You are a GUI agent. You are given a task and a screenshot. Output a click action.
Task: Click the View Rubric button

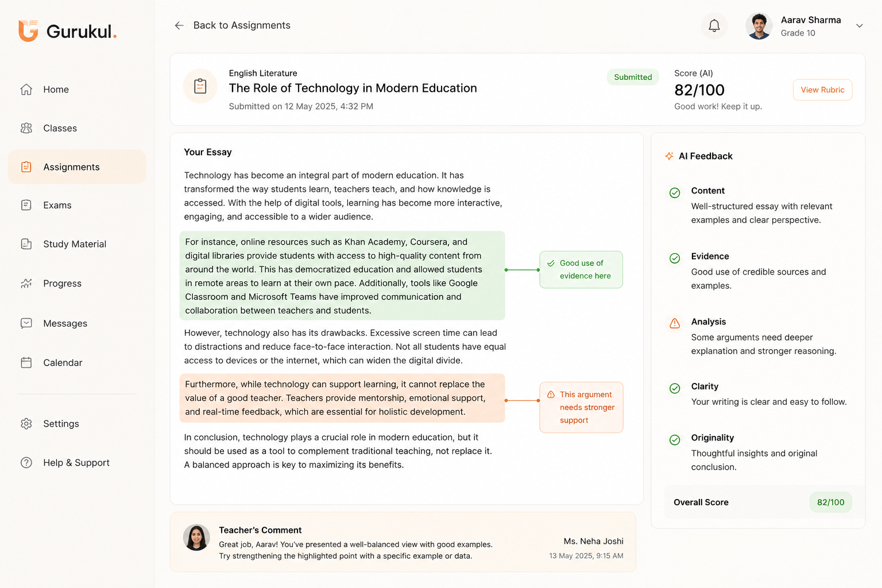pos(822,90)
